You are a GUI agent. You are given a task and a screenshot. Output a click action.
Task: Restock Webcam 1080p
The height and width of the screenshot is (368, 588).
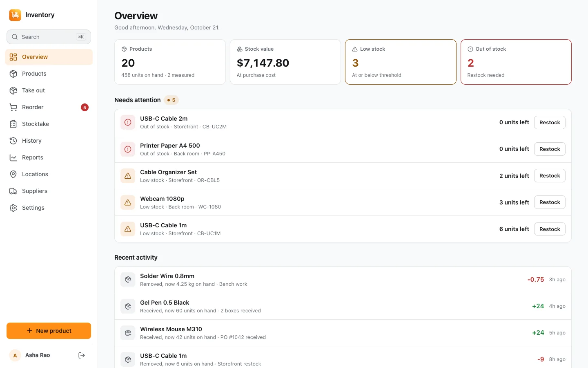(550, 202)
